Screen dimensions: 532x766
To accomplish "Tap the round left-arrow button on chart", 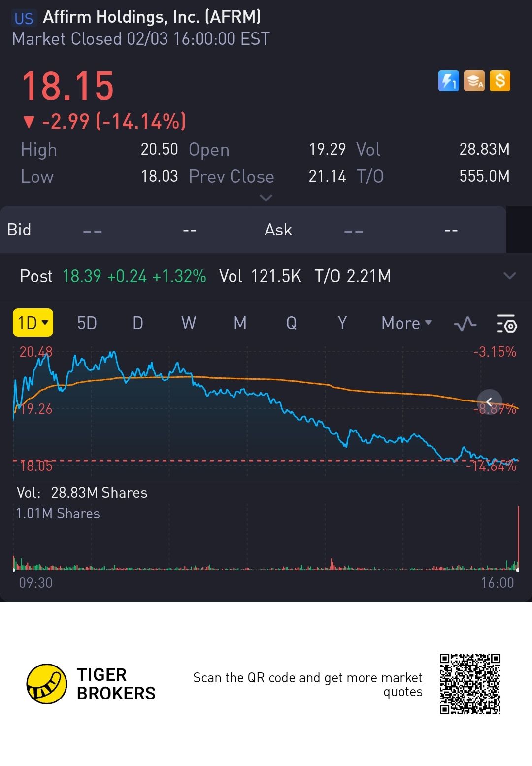I will [489, 401].
